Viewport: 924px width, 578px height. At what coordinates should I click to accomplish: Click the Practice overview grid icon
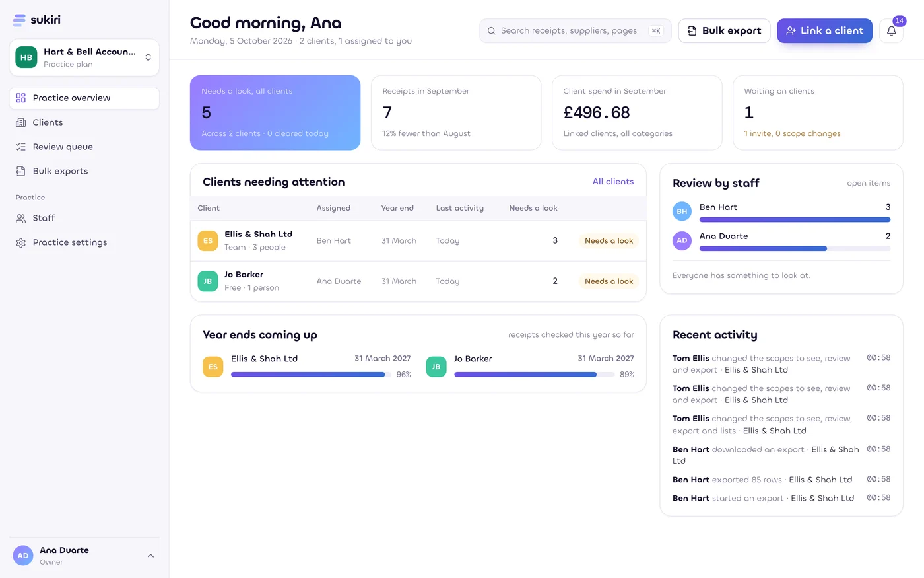21,98
